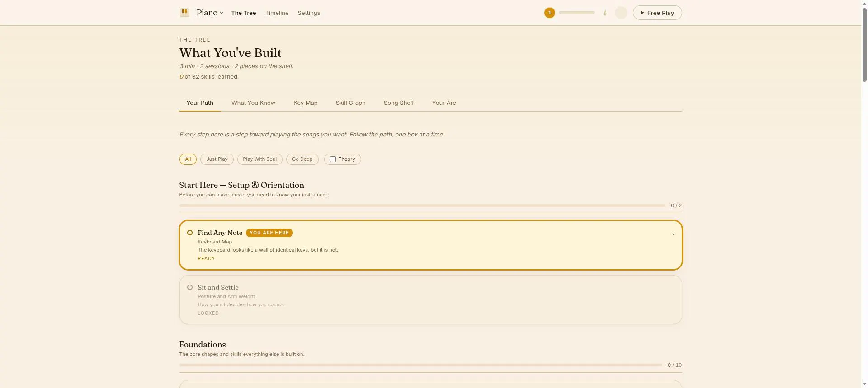
Task: Click the Foundations progress bar
Action: point(421,365)
